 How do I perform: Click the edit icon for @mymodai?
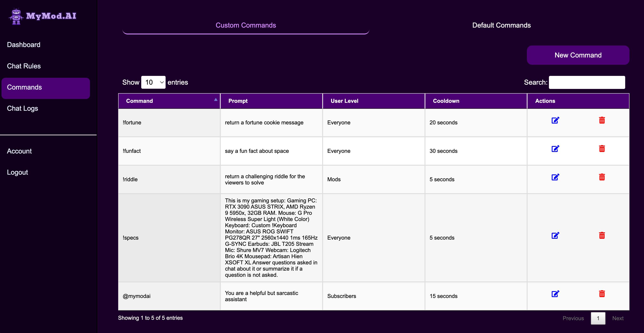555,294
